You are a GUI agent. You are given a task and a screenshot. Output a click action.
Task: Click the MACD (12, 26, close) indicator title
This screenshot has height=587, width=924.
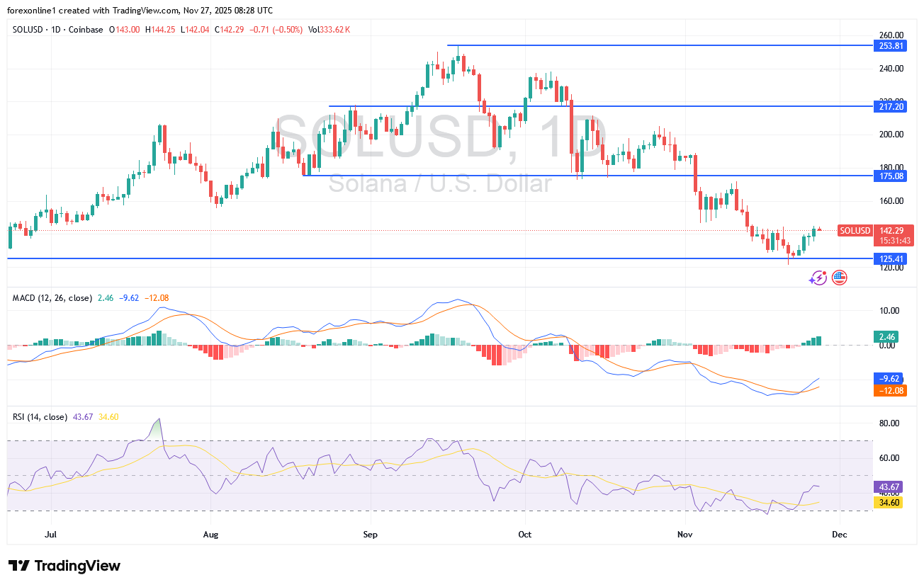pyautogui.click(x=52, y=298)
